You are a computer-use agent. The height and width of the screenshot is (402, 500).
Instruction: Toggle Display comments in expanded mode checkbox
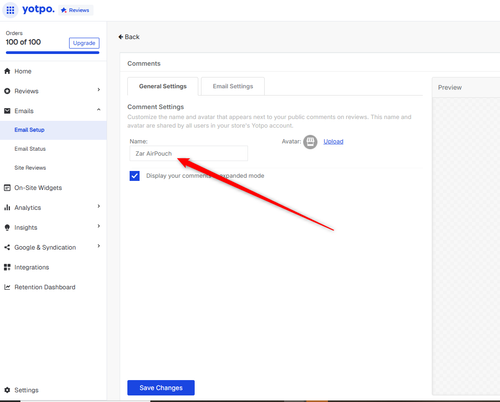tap(135, 176)
